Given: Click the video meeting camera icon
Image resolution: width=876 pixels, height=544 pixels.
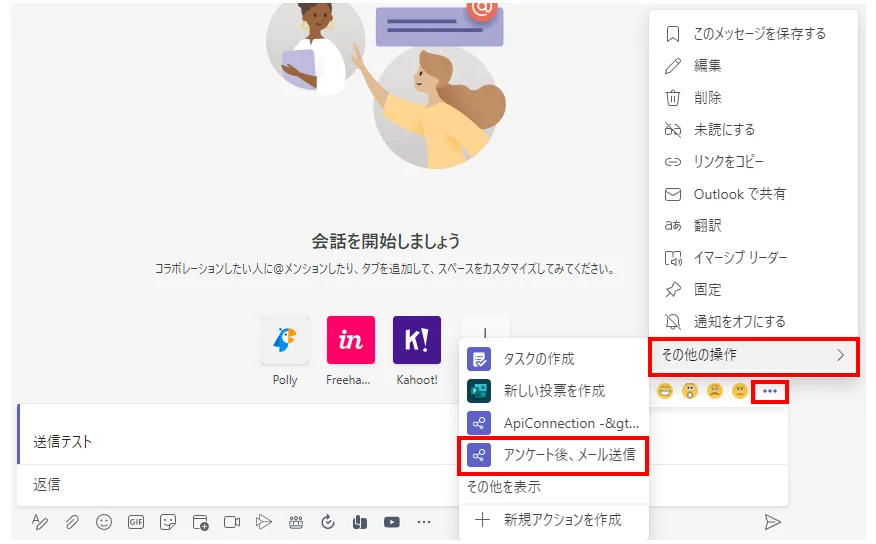Looking at the screenshot, I should 232,521.
